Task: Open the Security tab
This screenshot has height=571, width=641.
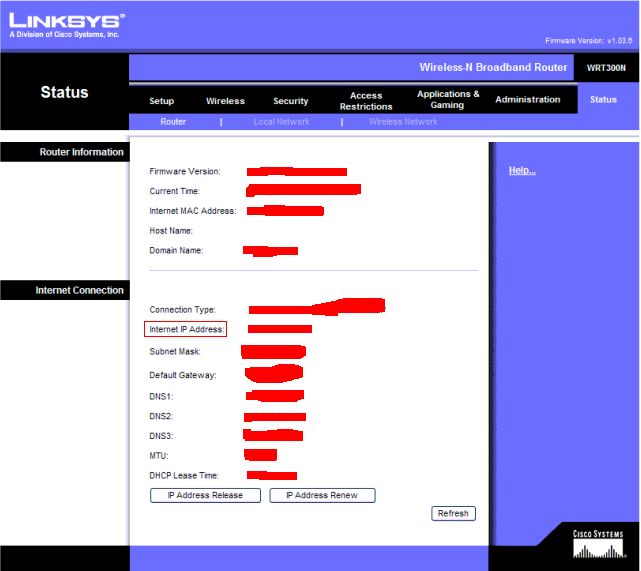Action: click(291, 101)
